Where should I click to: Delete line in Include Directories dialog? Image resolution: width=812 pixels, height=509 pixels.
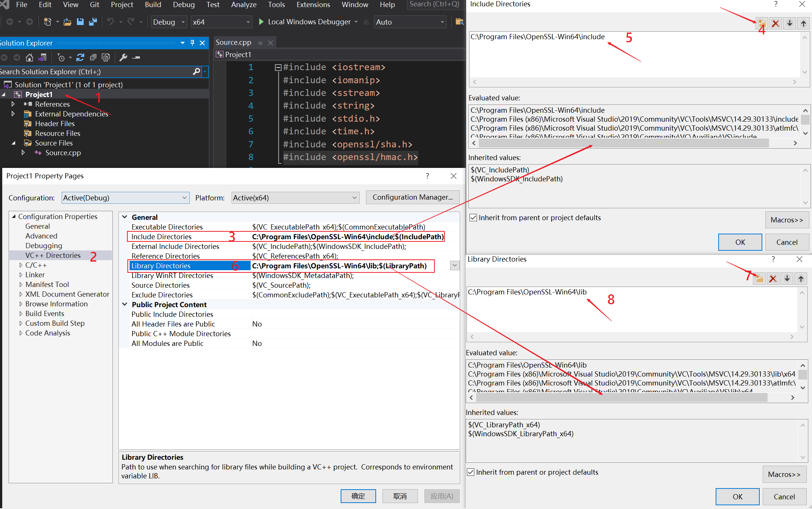pyautogui.click(x=776, y=24)
